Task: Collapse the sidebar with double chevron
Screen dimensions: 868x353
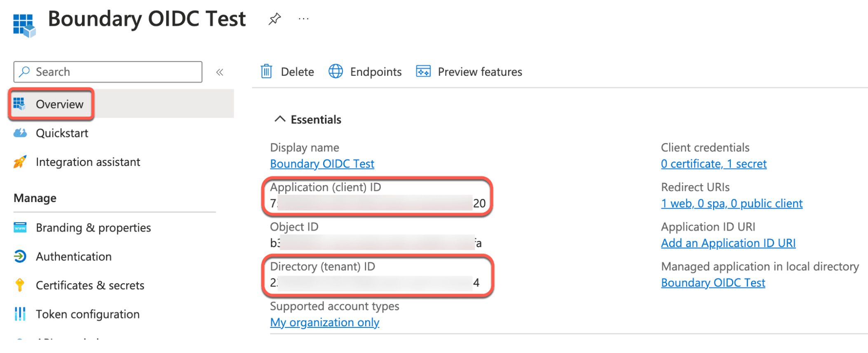Action: coord(220,72)
